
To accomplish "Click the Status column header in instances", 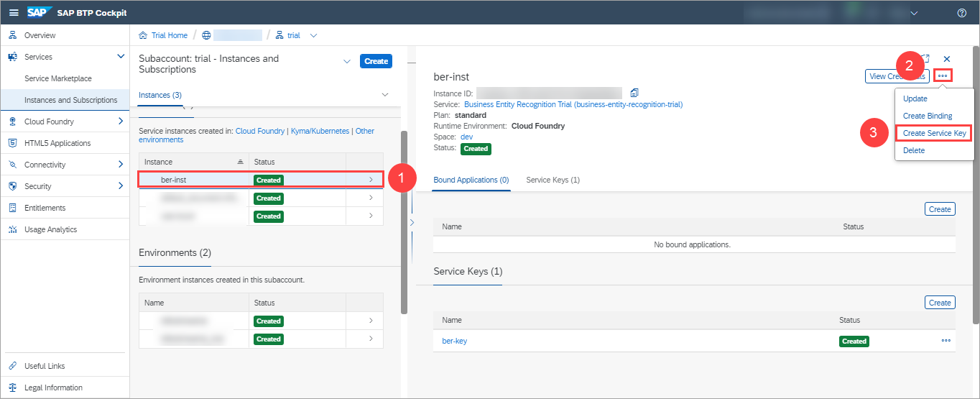I will pos(297,162).
